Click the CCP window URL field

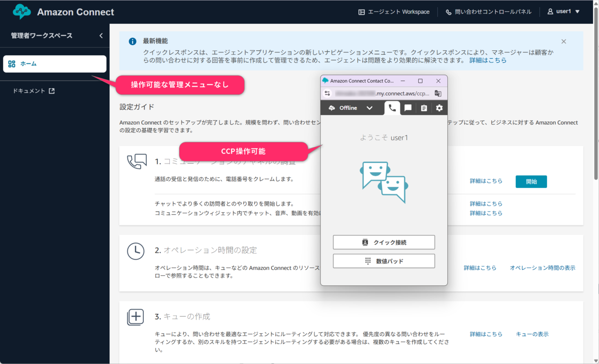click(x=382, y=93)
